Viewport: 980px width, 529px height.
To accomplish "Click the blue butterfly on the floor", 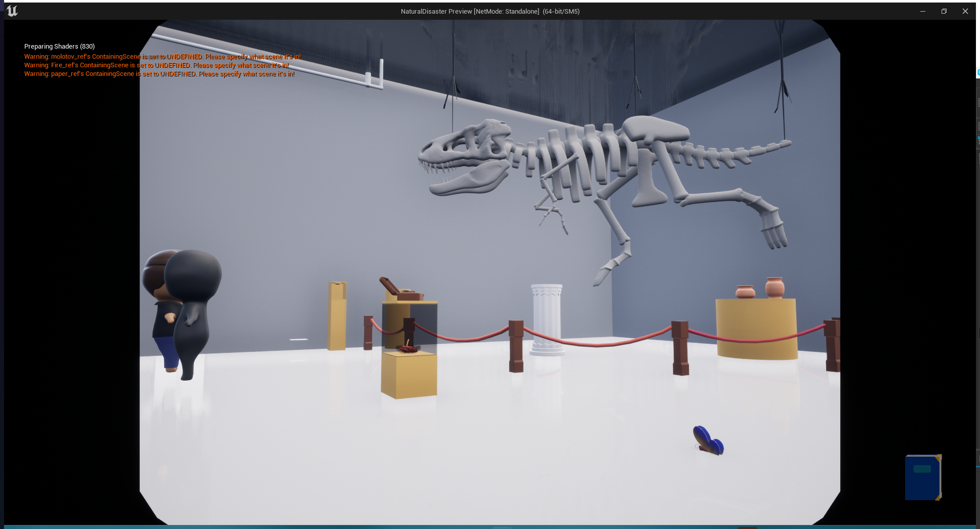I will (x=708, y=440).
